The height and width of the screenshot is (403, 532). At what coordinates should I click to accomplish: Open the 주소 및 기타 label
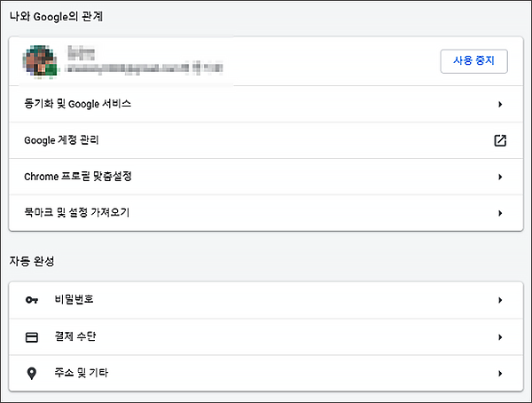[82, 373]
